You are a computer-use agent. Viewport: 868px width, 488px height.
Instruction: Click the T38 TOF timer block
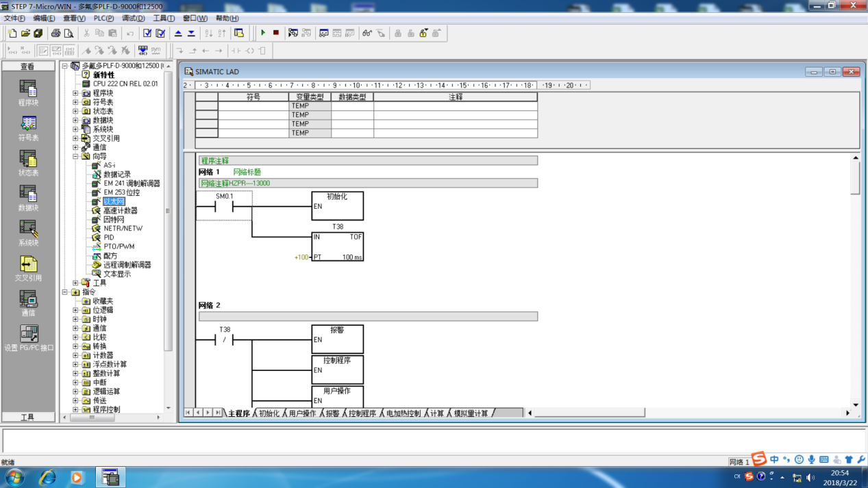click(x=338, y=247)
